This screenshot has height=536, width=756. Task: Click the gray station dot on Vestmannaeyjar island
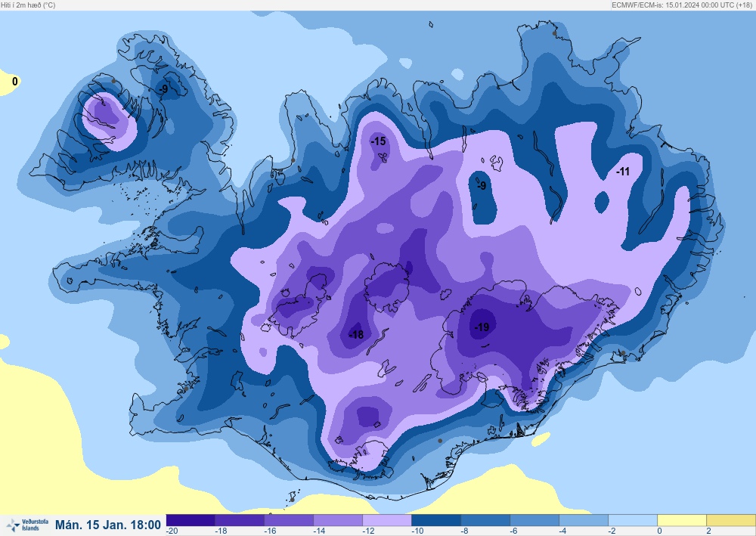point(292,500)
